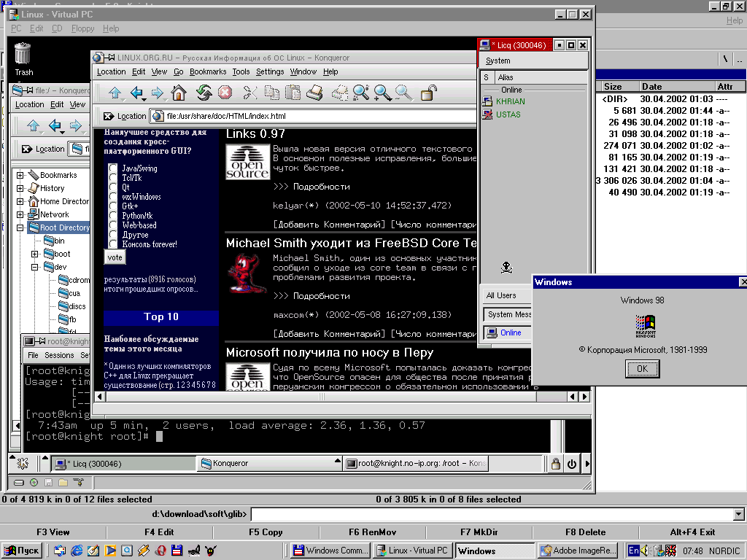Print the page with the printer icon
The width and height of the screenshot is (747, 560).
click(314, 93)
